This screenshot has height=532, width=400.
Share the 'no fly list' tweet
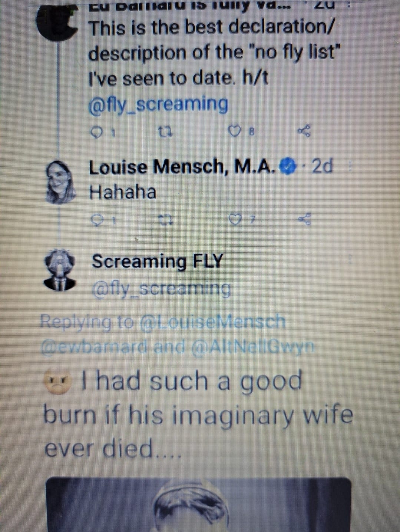[x=304, y=131]
